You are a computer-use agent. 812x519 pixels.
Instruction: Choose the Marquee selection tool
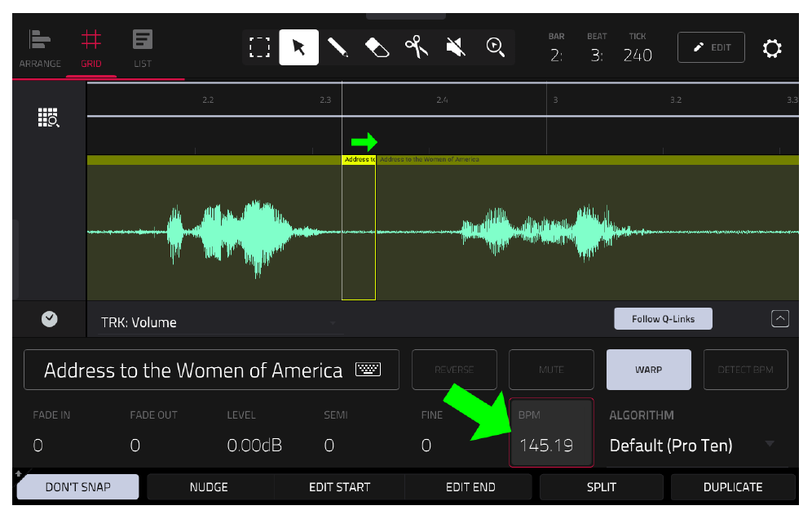click(259, 47)
